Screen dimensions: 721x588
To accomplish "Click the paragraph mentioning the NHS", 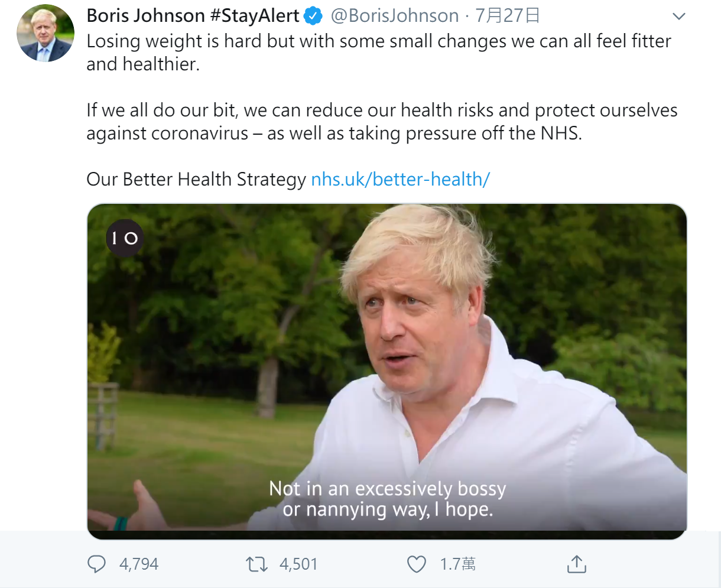I will [x=382, y=122].
